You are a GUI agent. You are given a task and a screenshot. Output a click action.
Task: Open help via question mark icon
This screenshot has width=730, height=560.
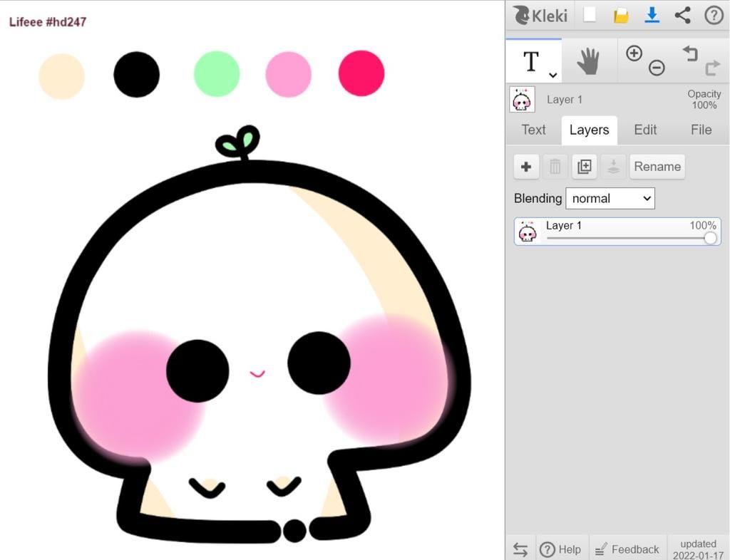[714, 15]
